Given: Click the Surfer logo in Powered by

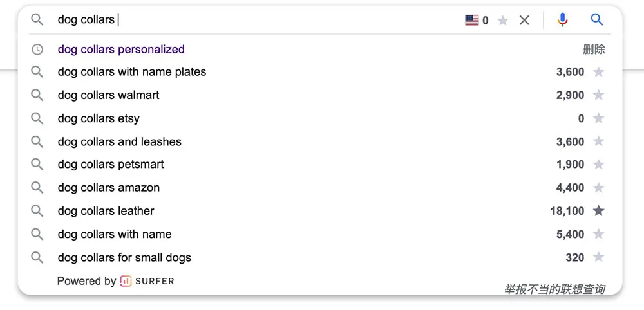Looking at the screenshot, I should pyautogui.click(x=147, y=281).
